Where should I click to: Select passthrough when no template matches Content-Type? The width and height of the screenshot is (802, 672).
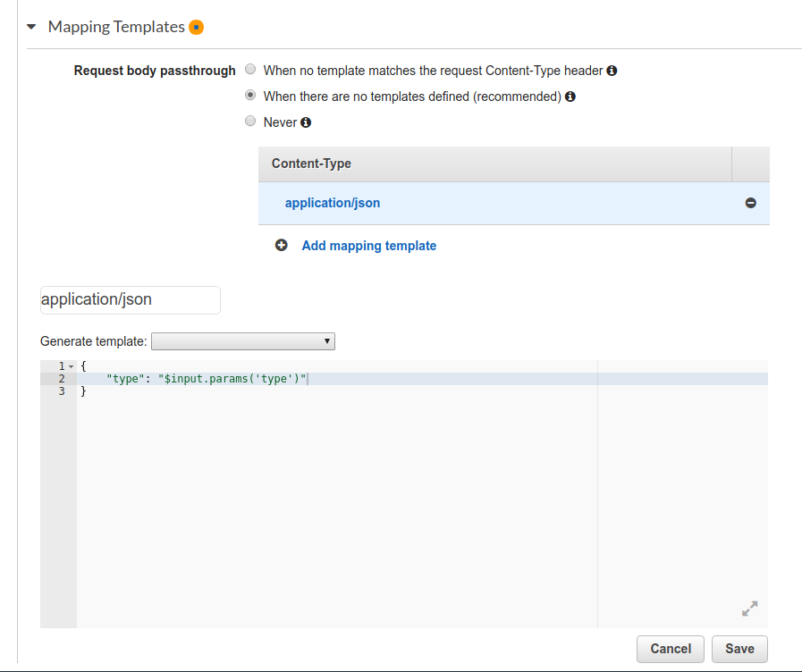click(x=250, y=69)
